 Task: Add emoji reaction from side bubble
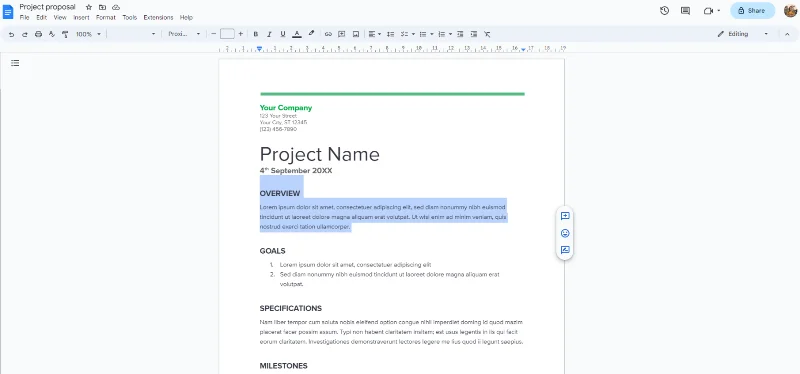(565, 233)
